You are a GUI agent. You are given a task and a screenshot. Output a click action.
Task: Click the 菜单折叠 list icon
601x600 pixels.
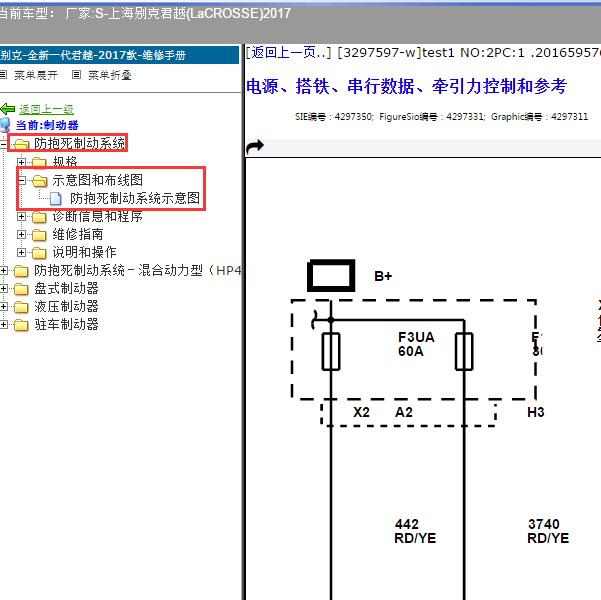tap(76, 75)
